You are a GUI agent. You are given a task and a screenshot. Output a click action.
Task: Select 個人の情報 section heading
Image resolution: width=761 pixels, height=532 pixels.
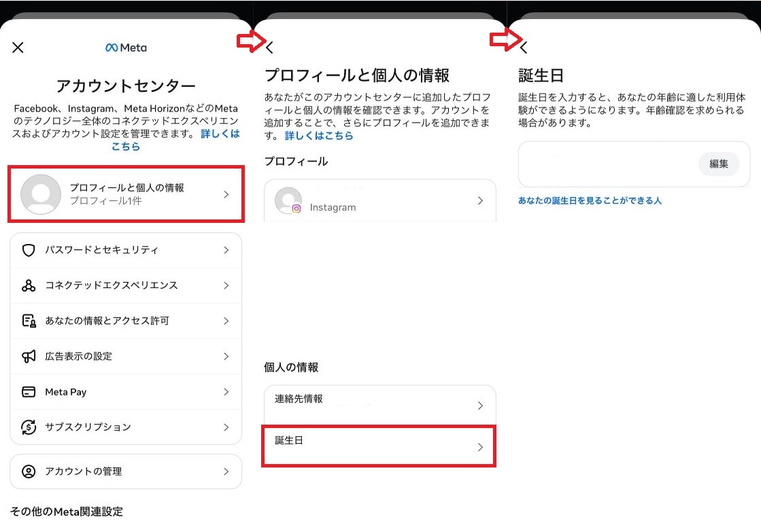coord(291,367)
